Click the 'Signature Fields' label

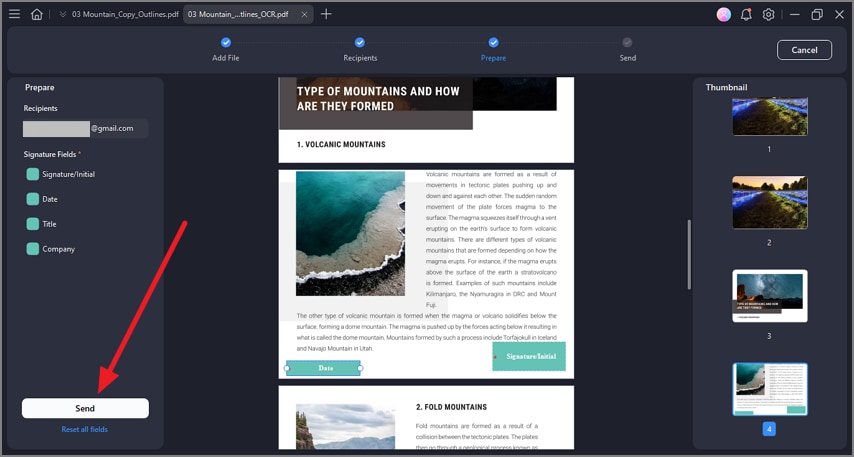[x=50, y=154]
